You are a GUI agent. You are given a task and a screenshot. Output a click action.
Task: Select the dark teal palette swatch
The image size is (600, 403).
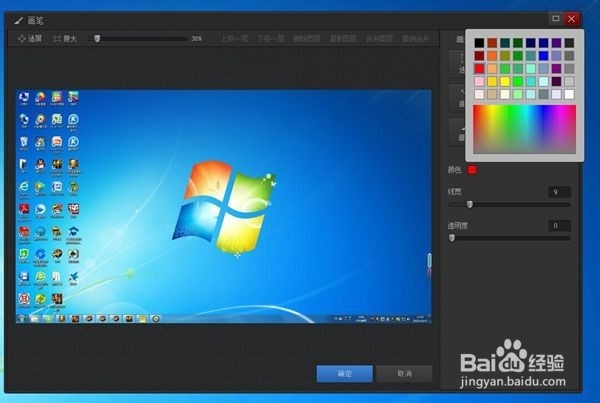tap(505, 43)
